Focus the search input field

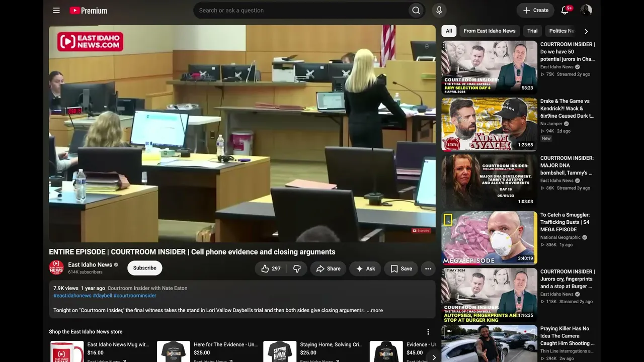301,10
